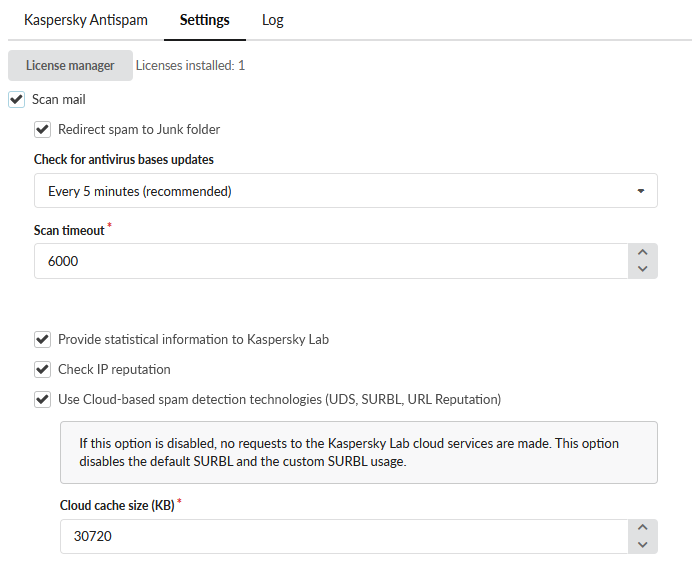Select the Settings tab

[204, 20]
